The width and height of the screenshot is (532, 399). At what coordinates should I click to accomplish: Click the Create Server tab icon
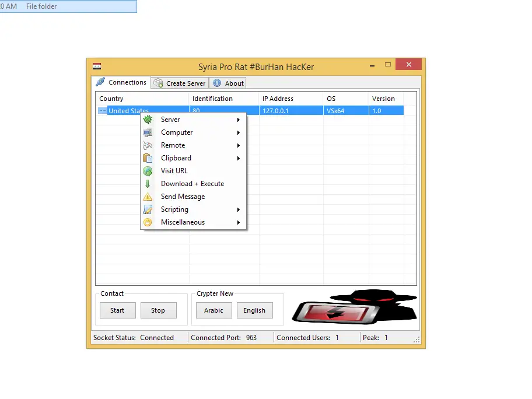pyautogui.click(x=158, y=83)
